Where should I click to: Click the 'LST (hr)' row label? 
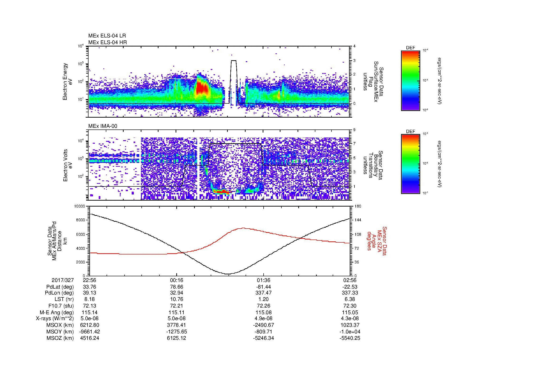64,300
